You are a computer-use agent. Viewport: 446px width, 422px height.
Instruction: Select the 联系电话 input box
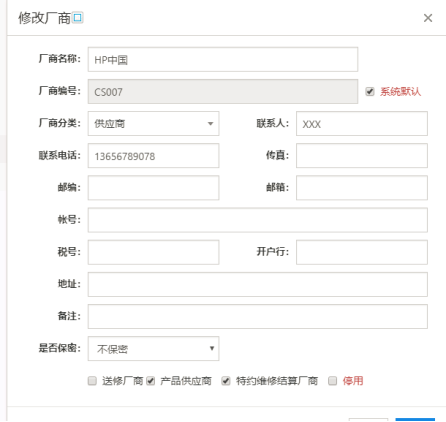click(x=153, y=156)
